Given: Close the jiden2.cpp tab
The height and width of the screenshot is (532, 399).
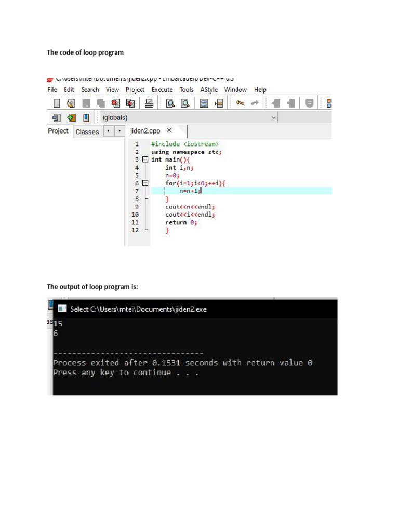Looking at the screenshot, I should (x=169, y=130).
